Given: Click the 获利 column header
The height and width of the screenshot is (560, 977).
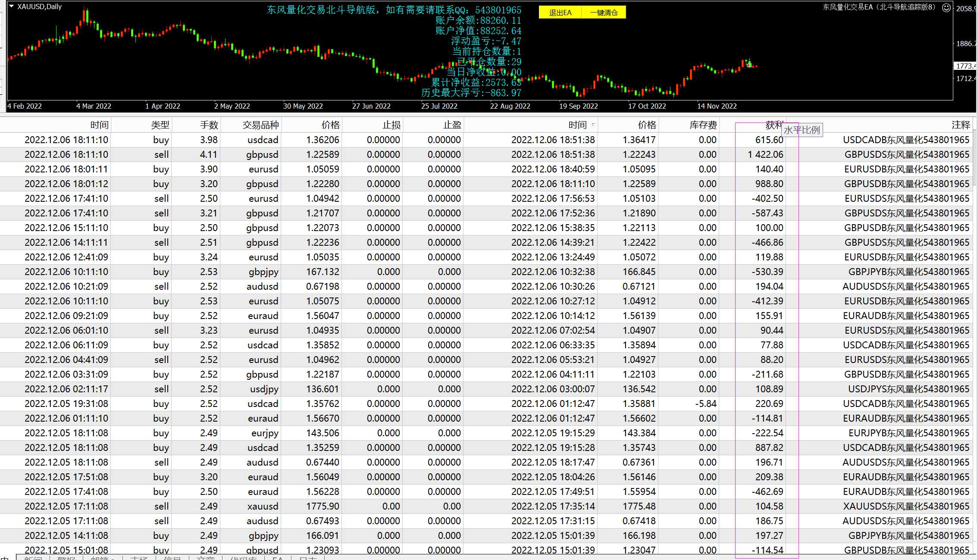Looking at the screenshot, I should click(753, 125).
